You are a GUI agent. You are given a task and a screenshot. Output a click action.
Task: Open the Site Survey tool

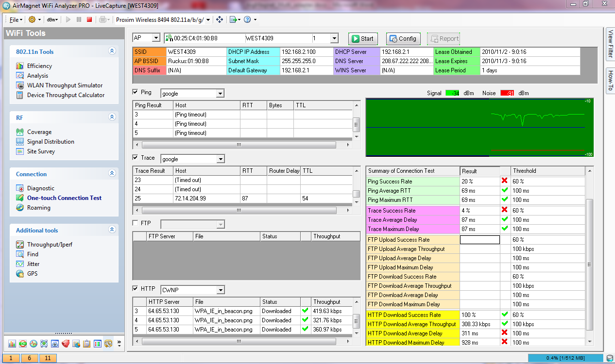click(41, 151)
